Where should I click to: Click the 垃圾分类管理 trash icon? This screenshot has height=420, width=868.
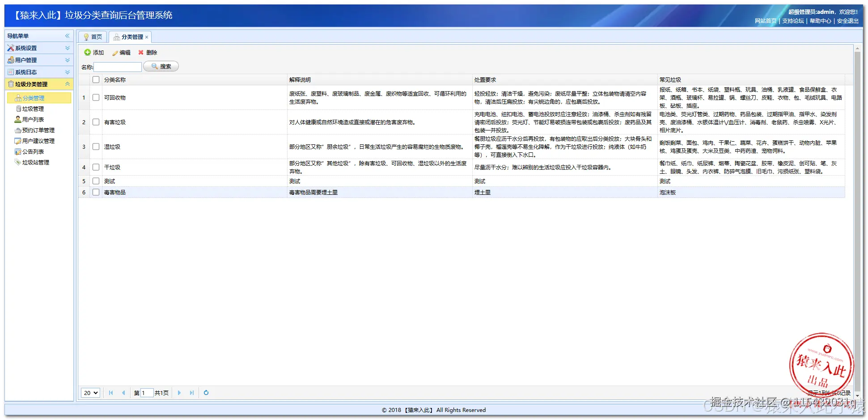[x=11, y=84]
